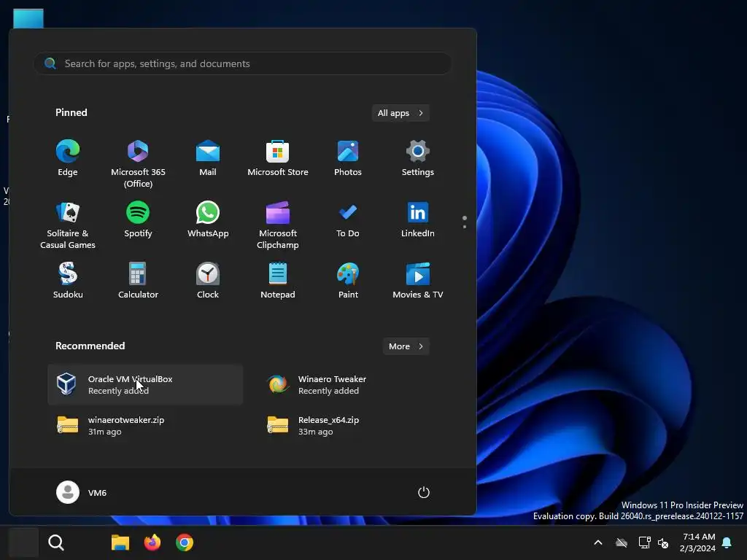The image size is (747, 560).
Task: Click the search box for apps and settings
Action: tap(242, 63)
